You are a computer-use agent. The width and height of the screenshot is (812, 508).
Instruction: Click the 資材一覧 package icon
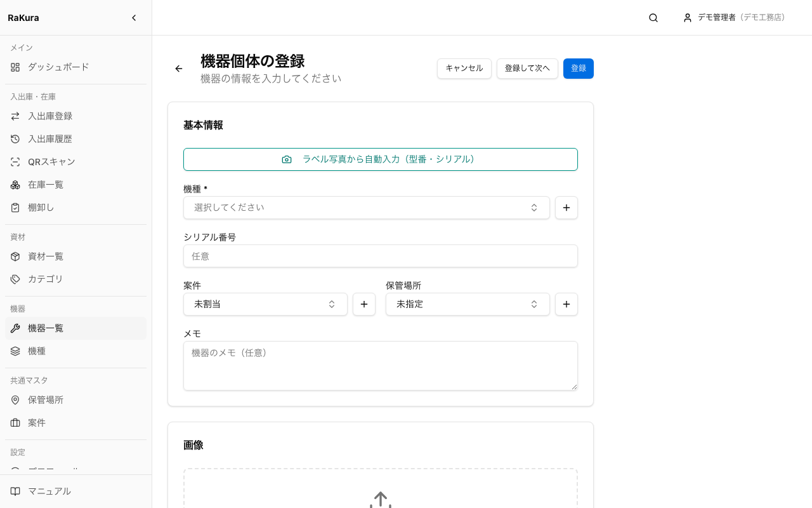15,257
